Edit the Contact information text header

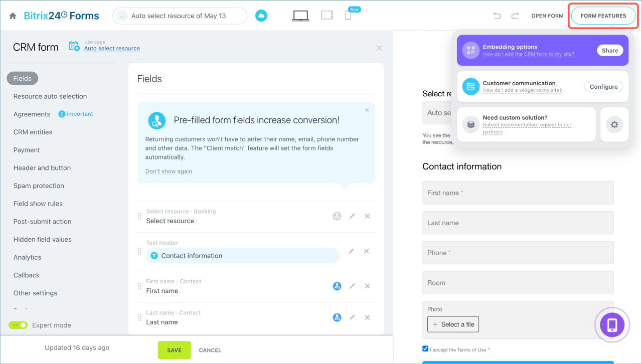[x=351, y=251]
